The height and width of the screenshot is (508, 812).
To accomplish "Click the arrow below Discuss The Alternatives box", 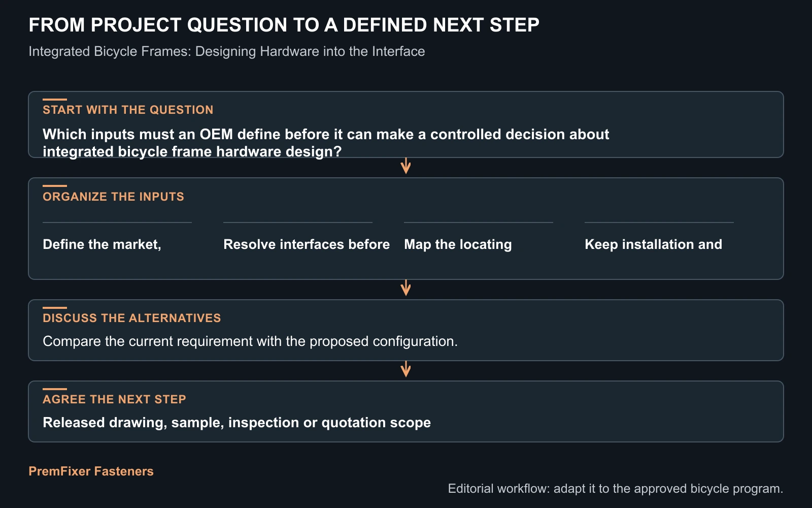I will [x=405, y=369].
